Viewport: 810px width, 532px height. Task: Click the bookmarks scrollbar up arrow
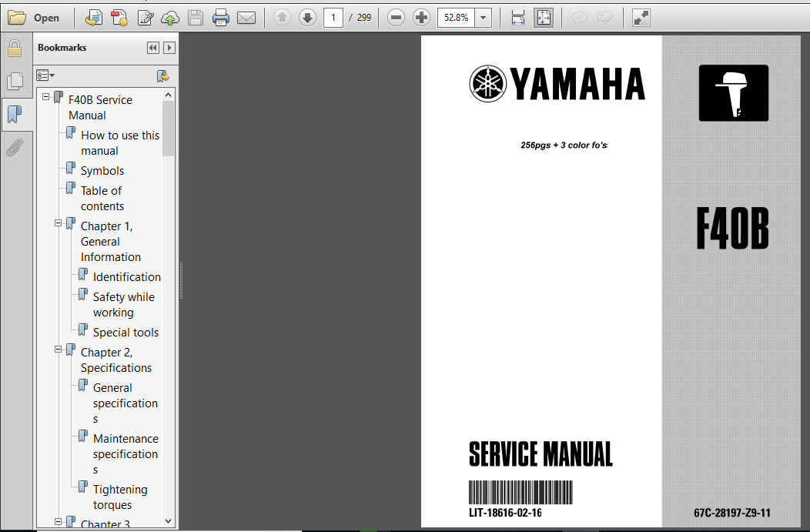(168, 95)
